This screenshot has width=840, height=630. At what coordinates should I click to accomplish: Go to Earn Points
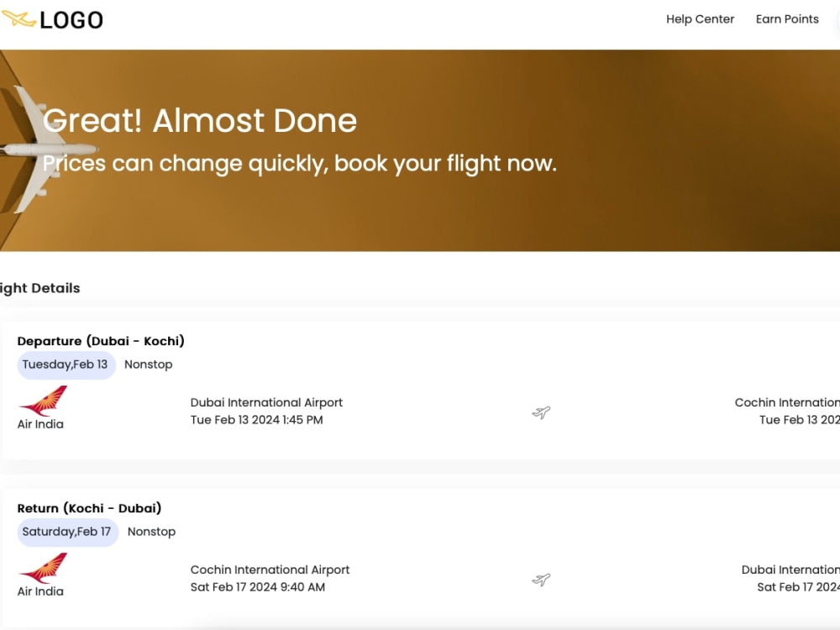click(787, 18)
